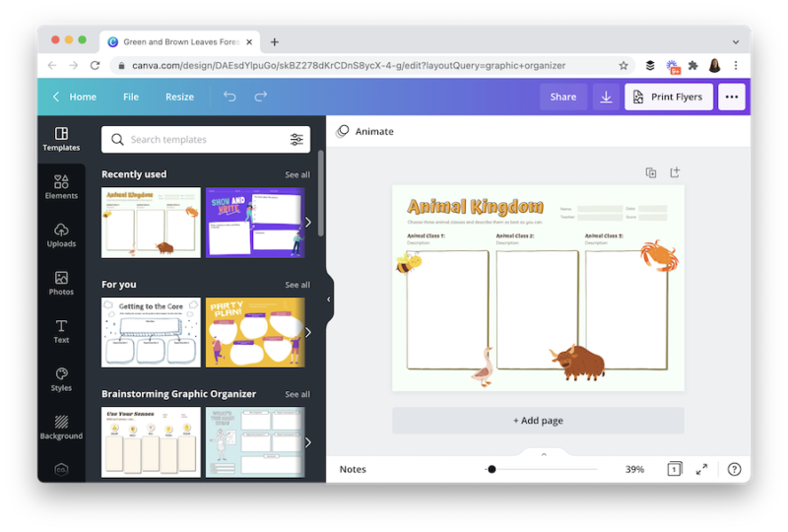See all Recently used templates
The image size is (788, 532).
(x=297, y=174)
